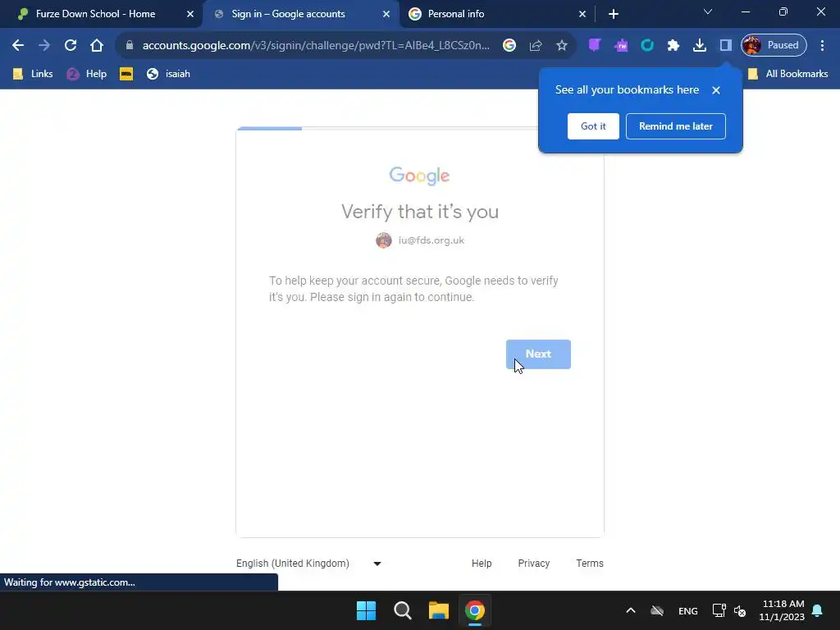Screen dimensions: 840x630
Task: Click the ENG language indicator
Action: coord(688,611)
